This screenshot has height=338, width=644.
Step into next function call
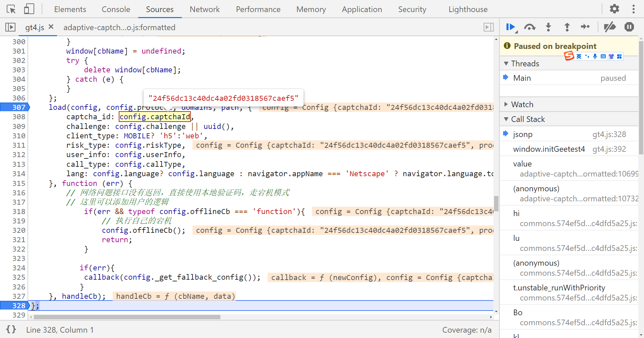pos(548,27)
